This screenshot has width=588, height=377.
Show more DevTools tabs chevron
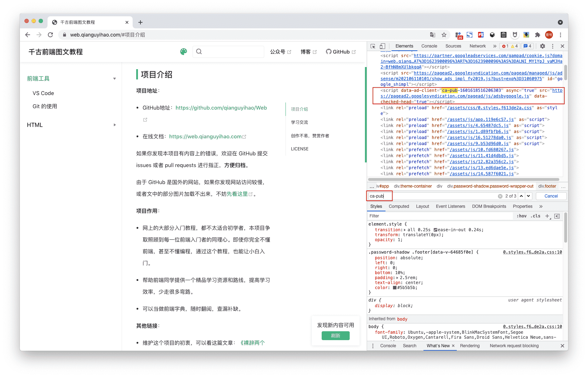[495, 46]
